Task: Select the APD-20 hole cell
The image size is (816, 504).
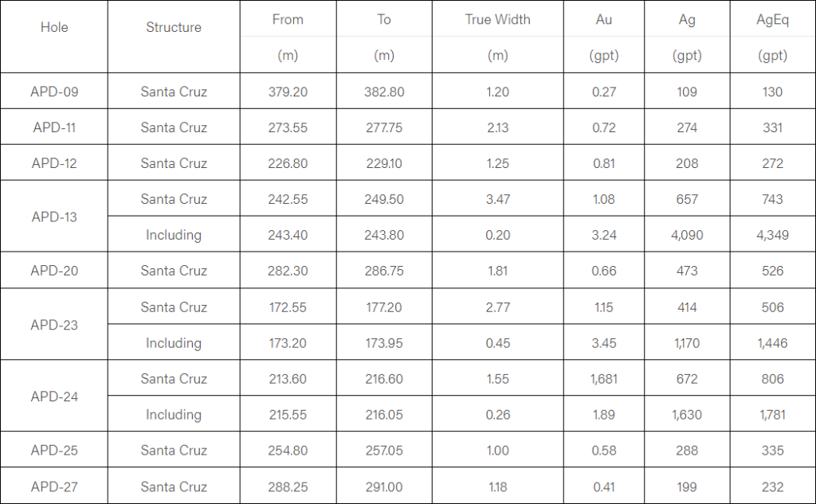Action: (x=54, y=271)
